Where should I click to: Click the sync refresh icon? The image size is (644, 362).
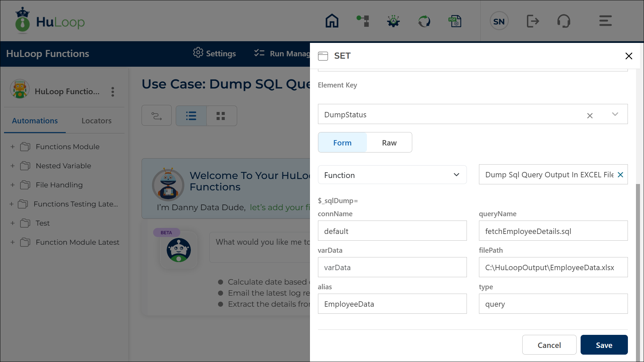pos(424,21)
